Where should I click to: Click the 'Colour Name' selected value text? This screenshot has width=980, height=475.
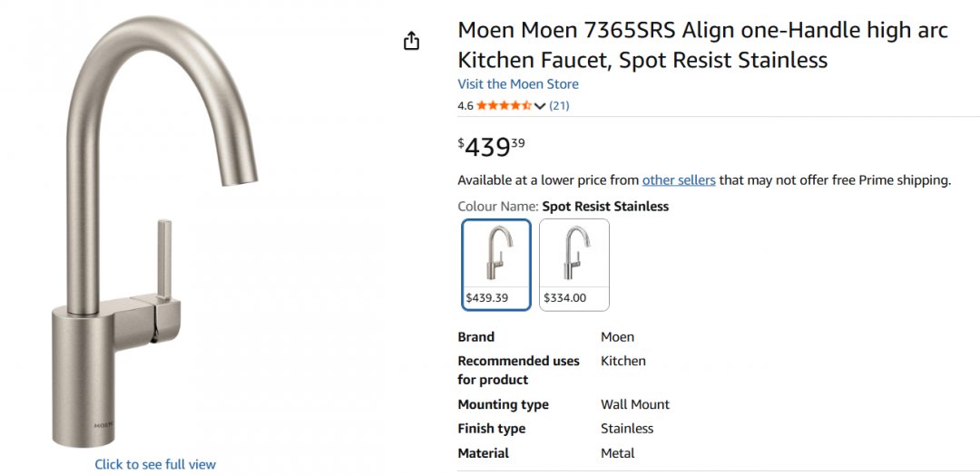(604, 206)
